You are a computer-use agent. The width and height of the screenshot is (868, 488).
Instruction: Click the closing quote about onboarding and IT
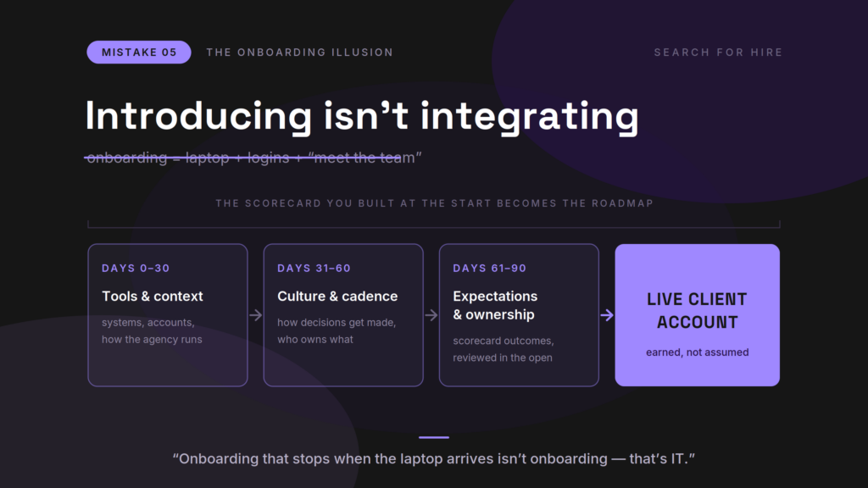[433, 458]
